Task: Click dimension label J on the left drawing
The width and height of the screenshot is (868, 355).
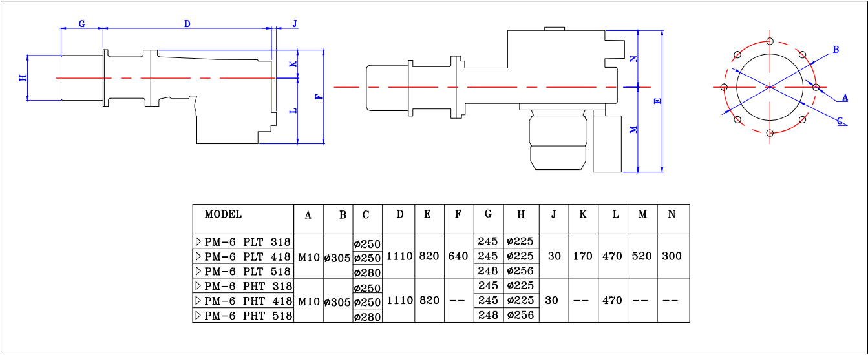Action: pyautogui.click(x=295, y=24)
